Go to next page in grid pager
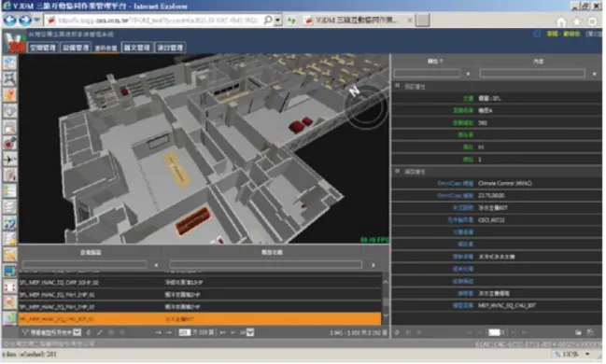 click(223, 332)
